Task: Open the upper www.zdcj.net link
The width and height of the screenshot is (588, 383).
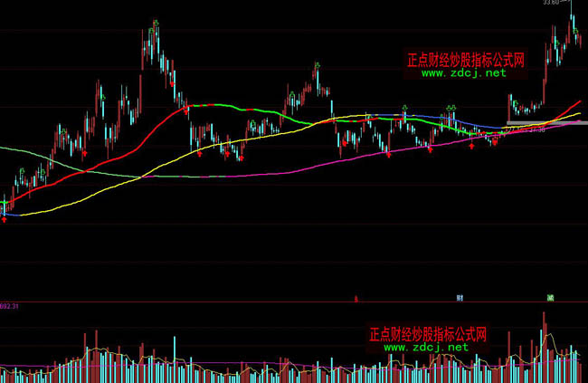Action: click(x=463, y=73)
